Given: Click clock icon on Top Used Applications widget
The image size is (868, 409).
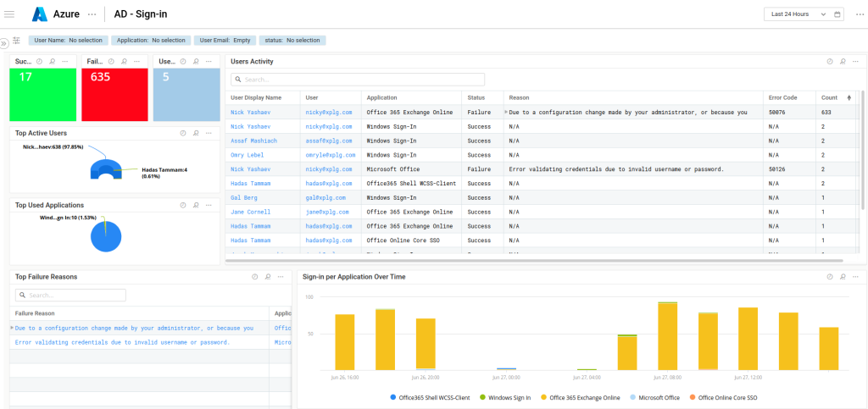Looking at the screenshot, I should [x=183, y=205].
